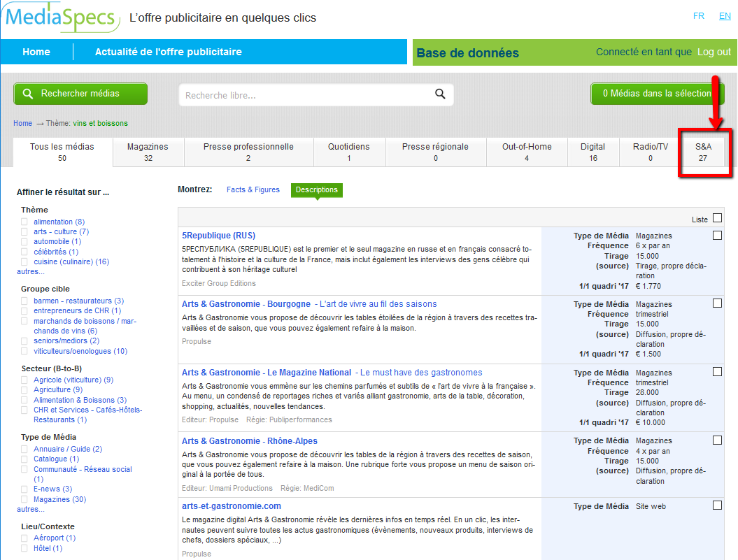Go to Home in the navigation bar

click(x=36, y=52)
